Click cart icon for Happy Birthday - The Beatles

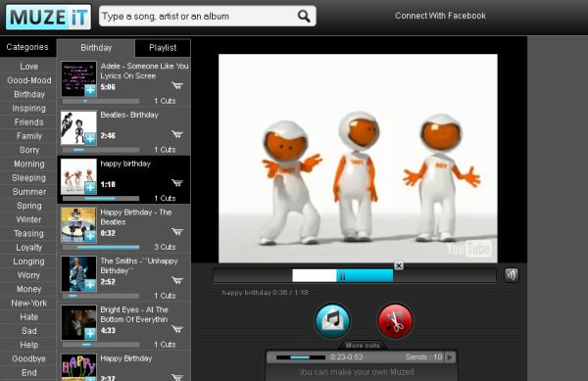(177, 231)
